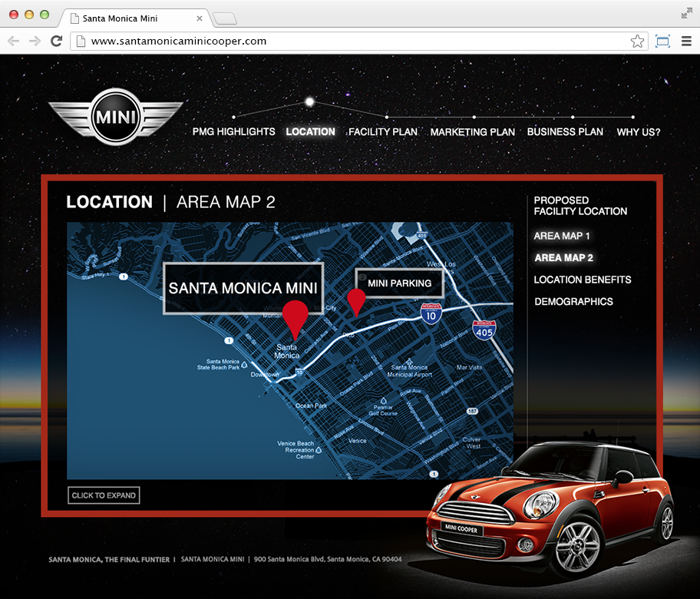Open the Business Plan section
The height and width of the screenshot is (599, 700).
pos(565,132)
